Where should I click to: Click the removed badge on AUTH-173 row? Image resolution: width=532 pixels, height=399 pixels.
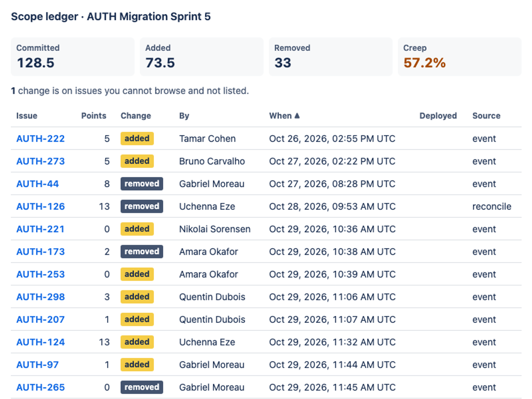[142, 251]
